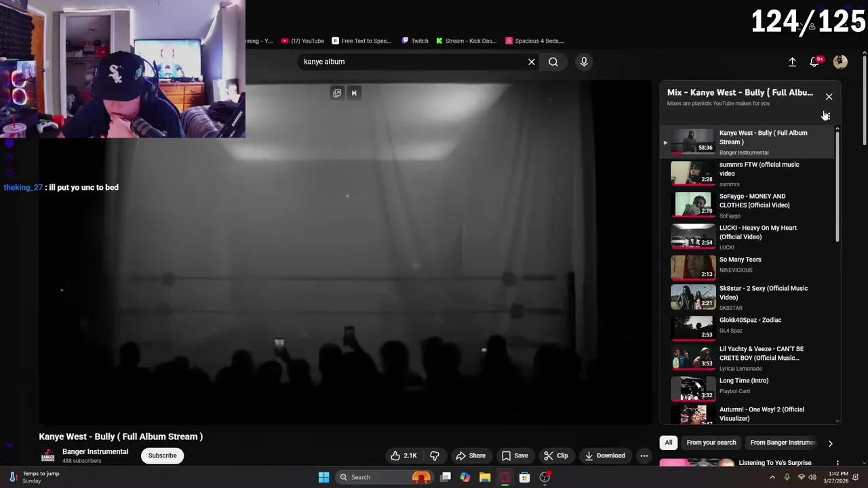Dislike the Bully album video
The width and height of the screenshot is (868, 488).
tap(435, 455)
